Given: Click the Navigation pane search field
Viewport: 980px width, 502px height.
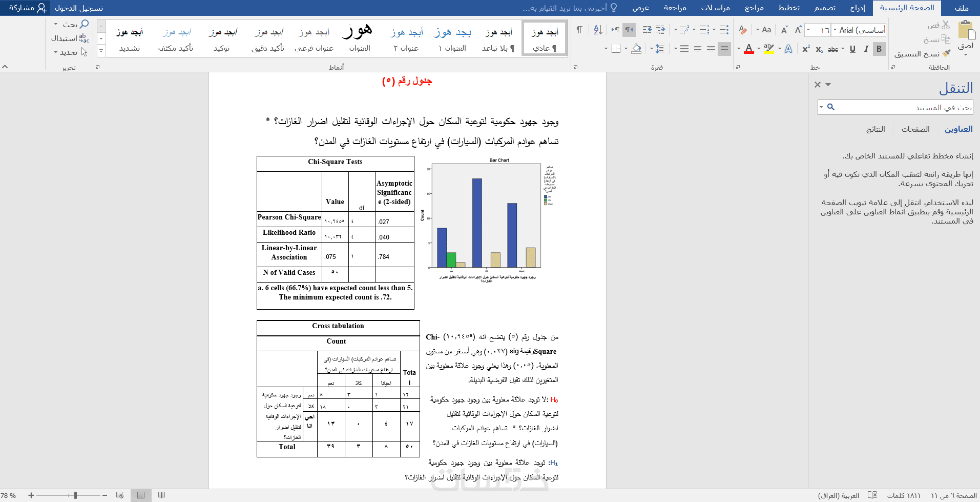Looking at the screenshot, I should (x=895, y=107).
